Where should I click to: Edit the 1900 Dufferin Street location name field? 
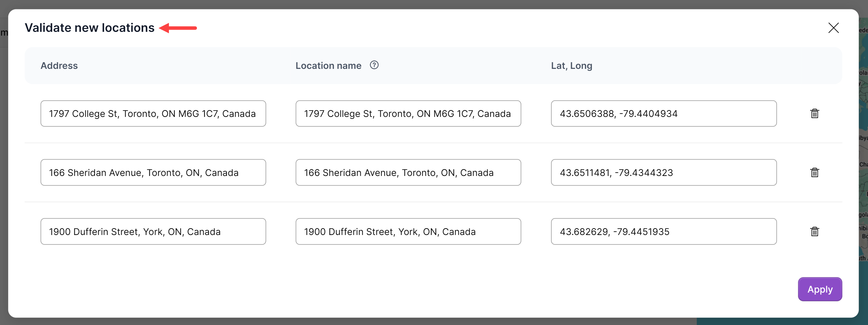[408, 232]
